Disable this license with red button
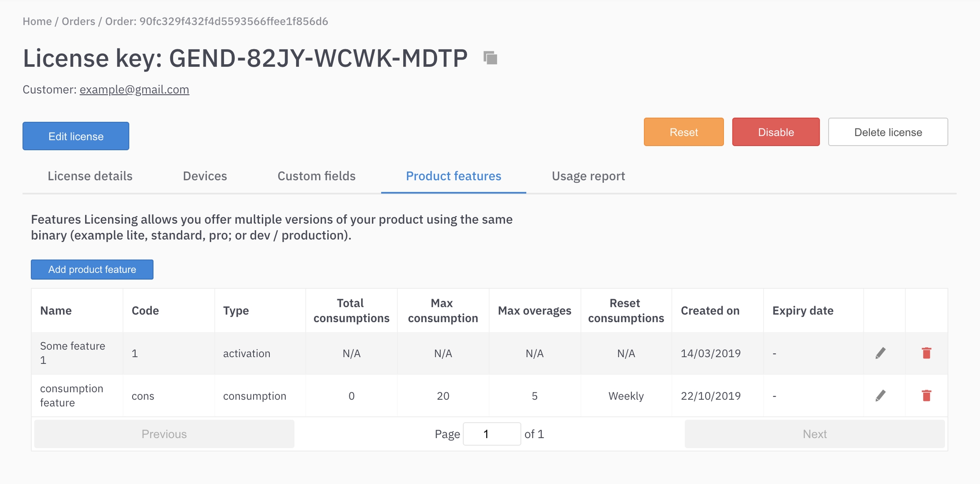This screenshot has height=484, width=980. tap(775, 132)
